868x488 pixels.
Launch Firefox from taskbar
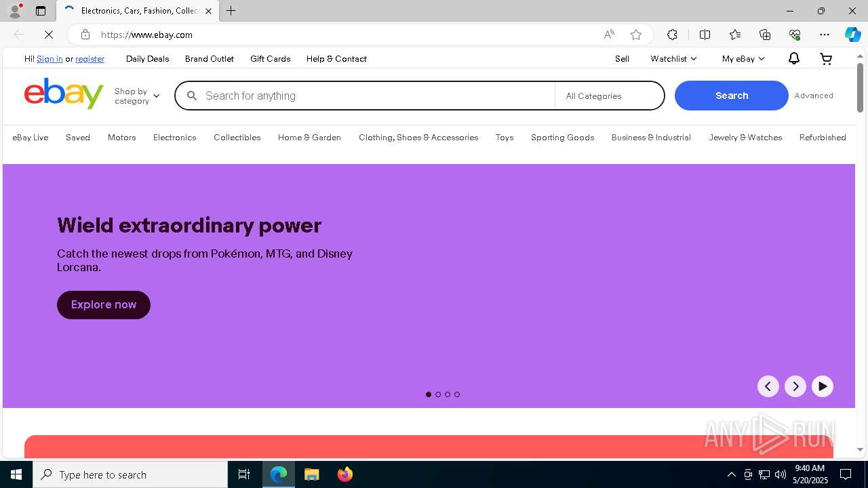coord(344,474)
